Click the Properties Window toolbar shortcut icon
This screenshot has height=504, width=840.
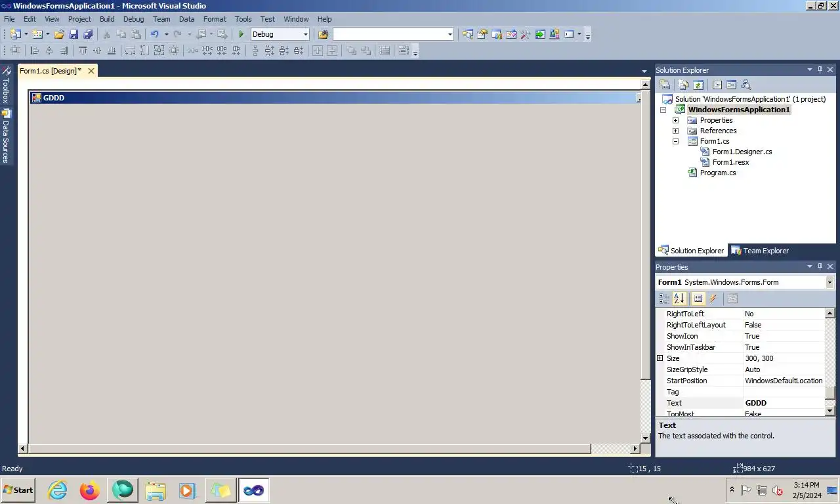point(482,34)
